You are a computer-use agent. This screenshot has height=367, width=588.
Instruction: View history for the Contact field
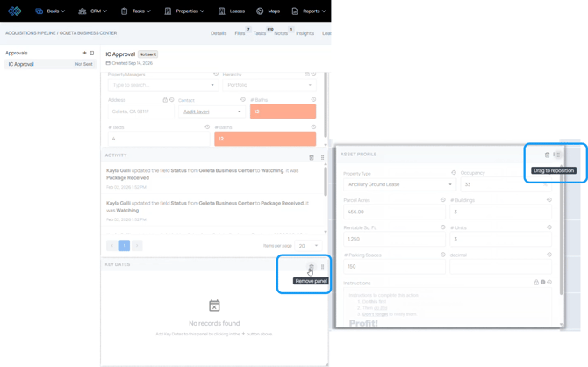pos(243,99)
